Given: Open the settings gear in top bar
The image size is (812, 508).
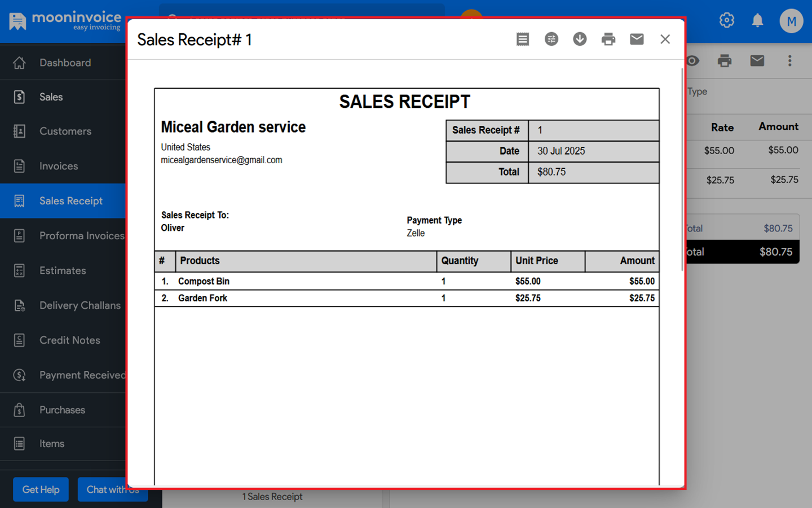Looking at the screenshot, I should pos(726,21).
